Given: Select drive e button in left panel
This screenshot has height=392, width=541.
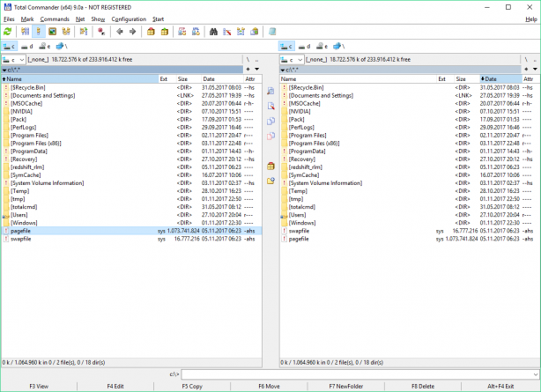Looking at the screenshot, I should pos(45,46).
